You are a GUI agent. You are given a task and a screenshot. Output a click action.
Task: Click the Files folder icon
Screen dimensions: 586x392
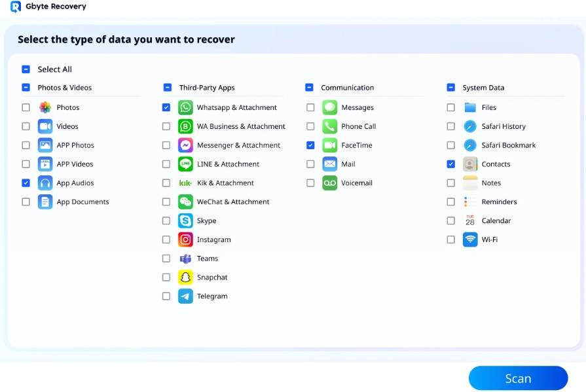click(x=470, y=107)
